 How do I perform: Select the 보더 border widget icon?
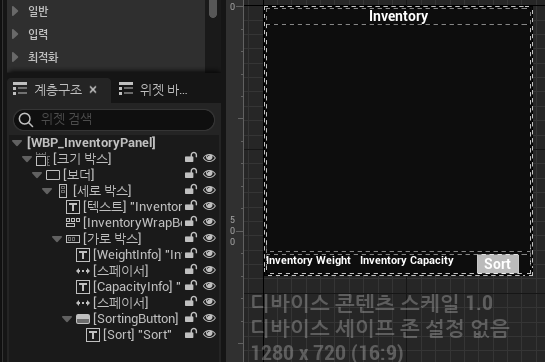tap(53, 175)
